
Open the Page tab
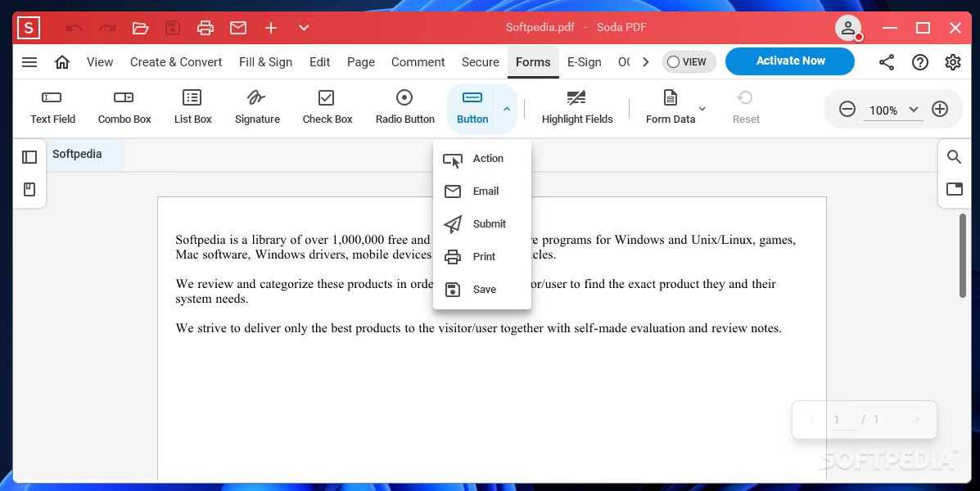[360, 62]
